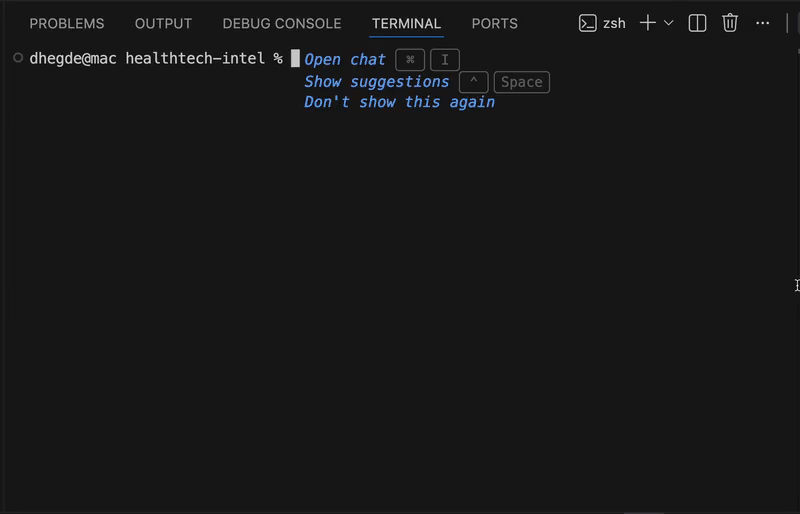Create a new terminal with plus icon
Screen dimensions: 800x514
pos(648,23)
